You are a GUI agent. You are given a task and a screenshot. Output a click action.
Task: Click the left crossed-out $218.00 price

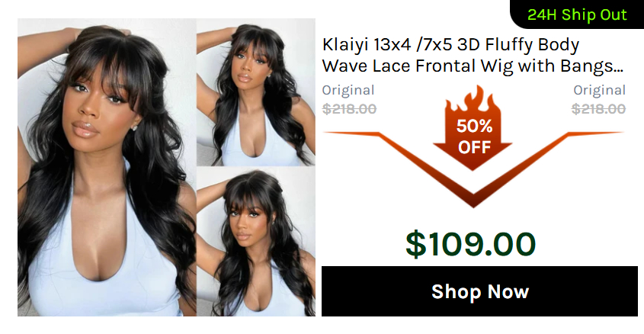[349, 109]
